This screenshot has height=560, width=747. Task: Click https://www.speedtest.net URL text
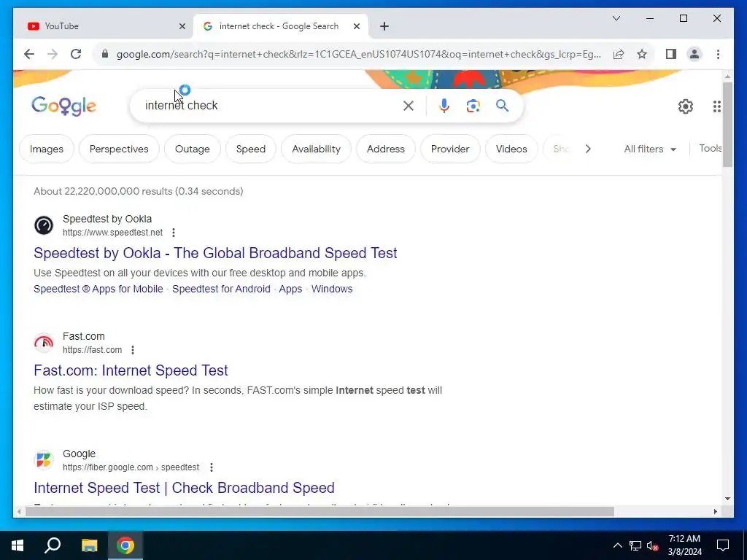[x=112, y=233]
